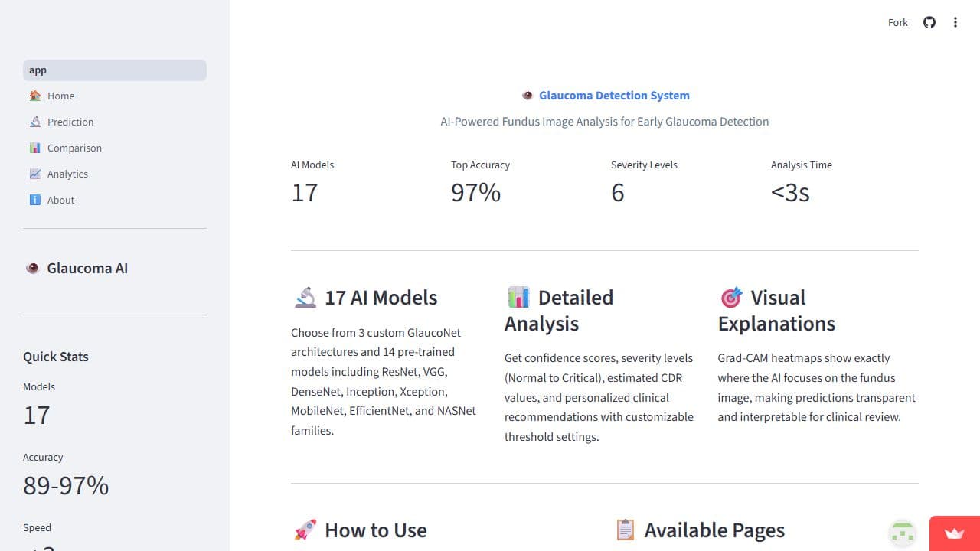Viewport: 980px width, 551px height.
Task: Click the Quick Stats heading in sidebar
Action: click(56, 357)
